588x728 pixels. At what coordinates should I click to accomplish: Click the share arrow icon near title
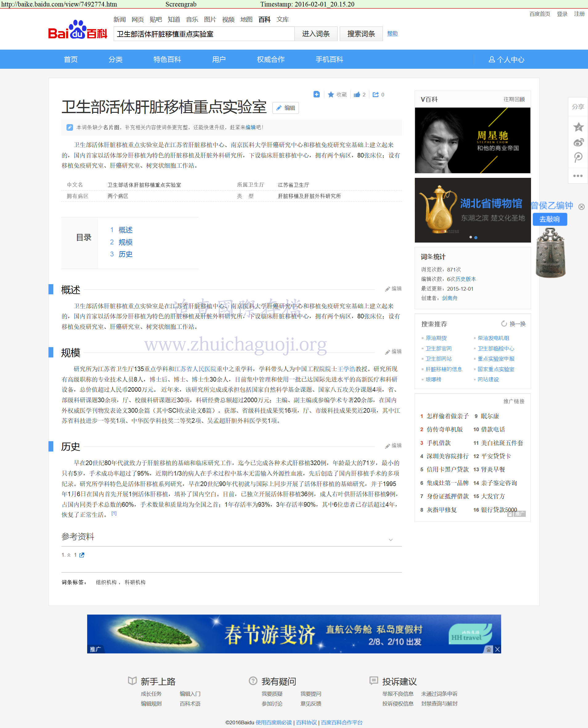[x=375, y=95]
